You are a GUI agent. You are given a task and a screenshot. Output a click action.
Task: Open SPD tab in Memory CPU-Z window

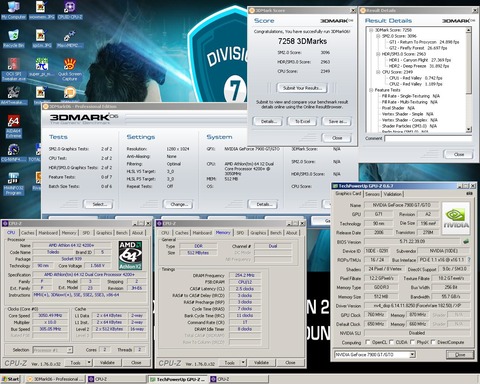coord(240,233)
